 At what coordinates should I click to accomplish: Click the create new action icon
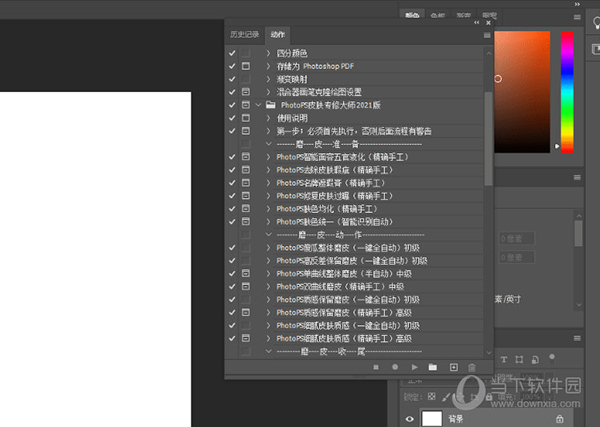point(453,367)
